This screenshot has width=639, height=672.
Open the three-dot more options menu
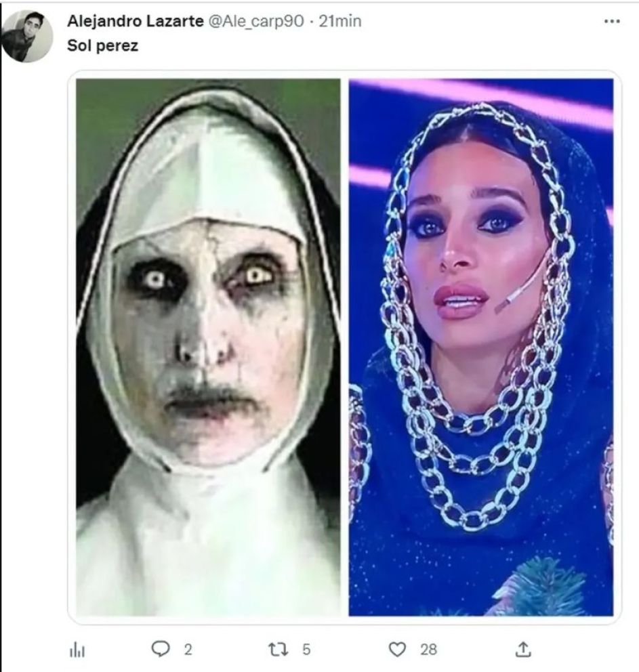pyautogui.click(x=612, y=22)
